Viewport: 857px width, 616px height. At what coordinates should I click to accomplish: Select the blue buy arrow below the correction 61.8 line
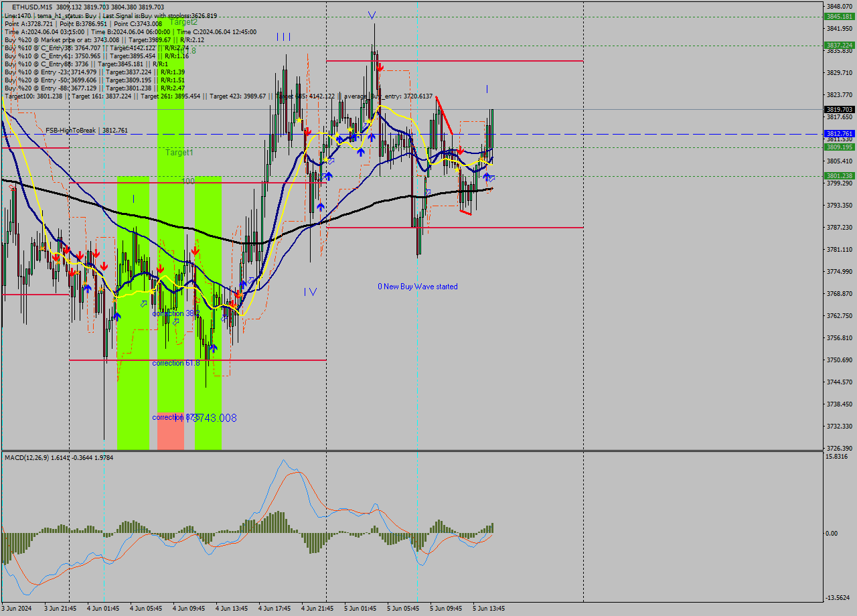pyautogui.click(x=214, y=347)
